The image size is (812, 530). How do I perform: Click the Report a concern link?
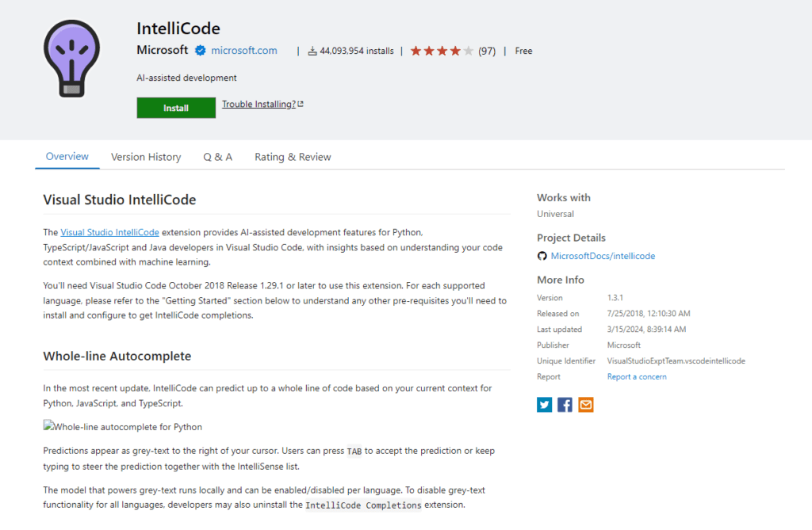tap(637, 377)
